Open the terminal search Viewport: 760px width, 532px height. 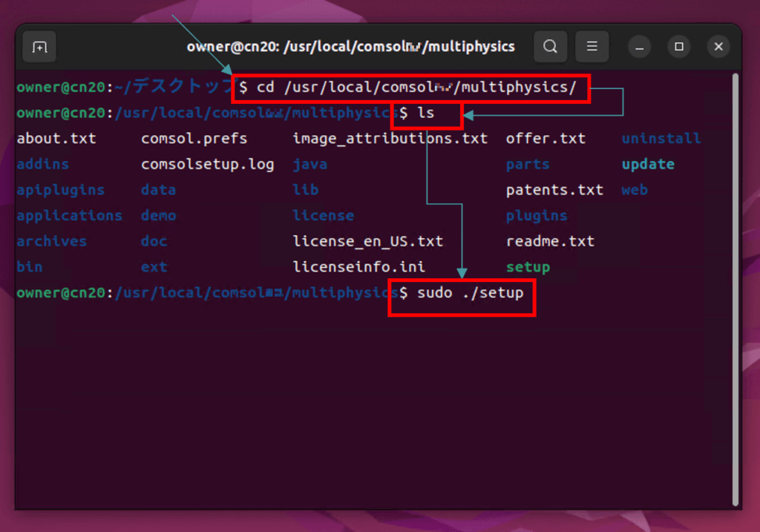click(550, 46)
